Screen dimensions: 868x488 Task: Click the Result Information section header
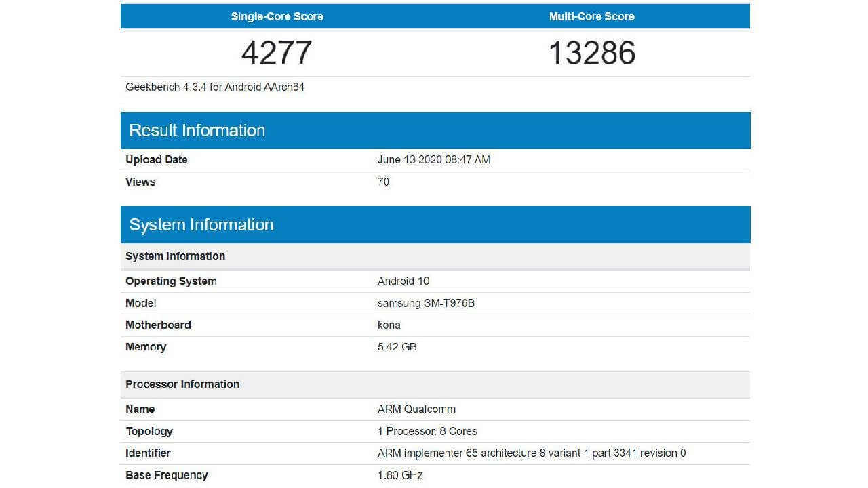[x=197, y=130]
